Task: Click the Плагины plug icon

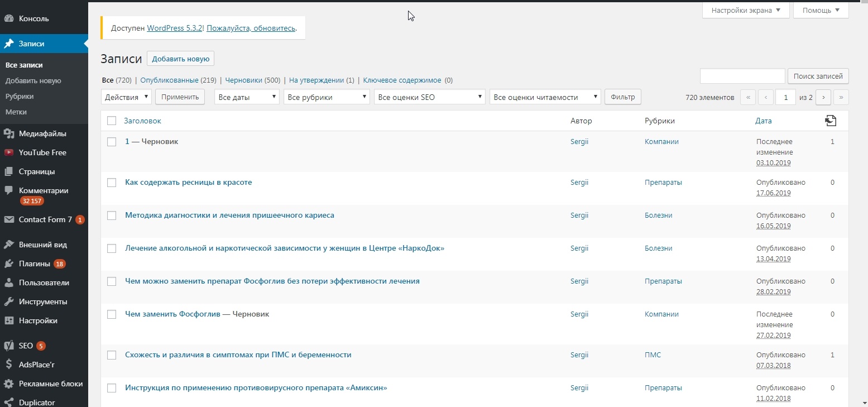Action: coord(9,264)
